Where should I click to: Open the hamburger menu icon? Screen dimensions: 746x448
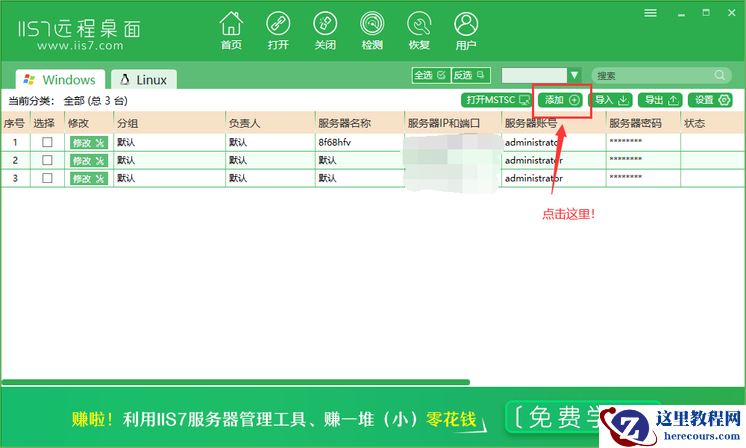point(650,13)
